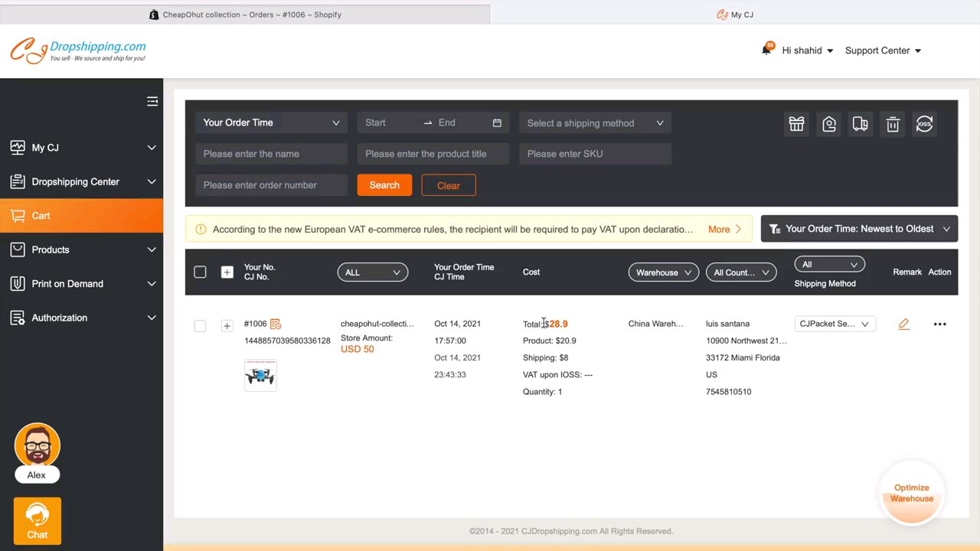Click CJ number 1448857039580336128
Viewport: 980px width, 551px height.
click(287, 341)
